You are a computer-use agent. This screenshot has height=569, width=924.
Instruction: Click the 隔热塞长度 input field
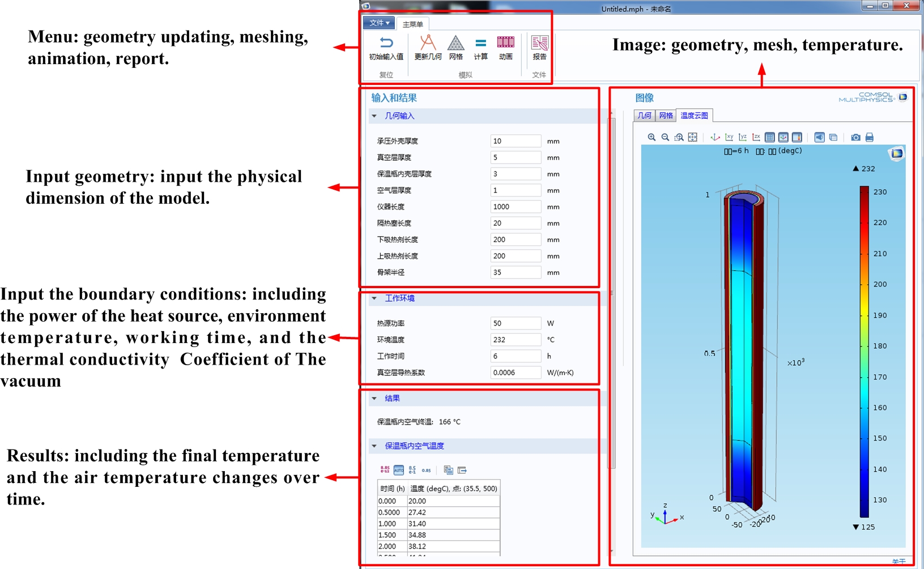(x=516, y=223)
